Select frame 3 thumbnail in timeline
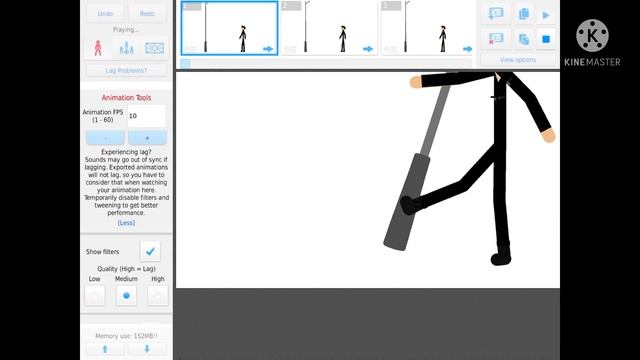 428,28
